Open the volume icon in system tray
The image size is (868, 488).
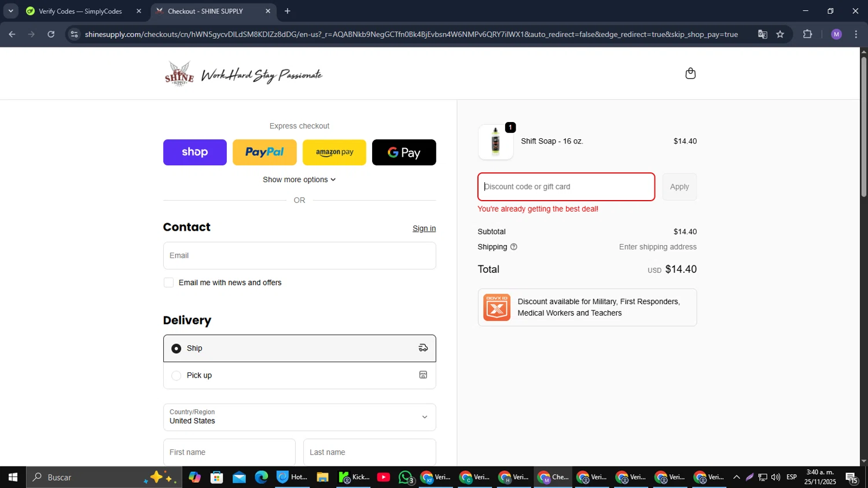(x=775, y=477)
